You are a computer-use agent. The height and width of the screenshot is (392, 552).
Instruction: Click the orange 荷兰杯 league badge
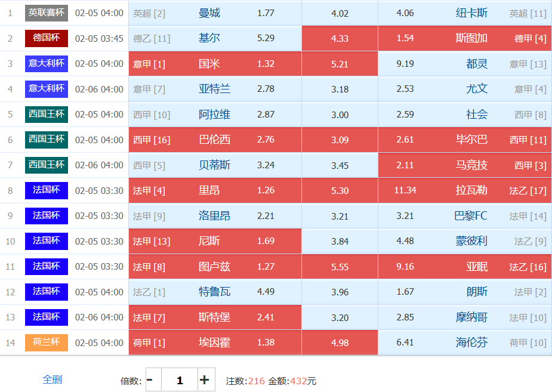point(47,342)
